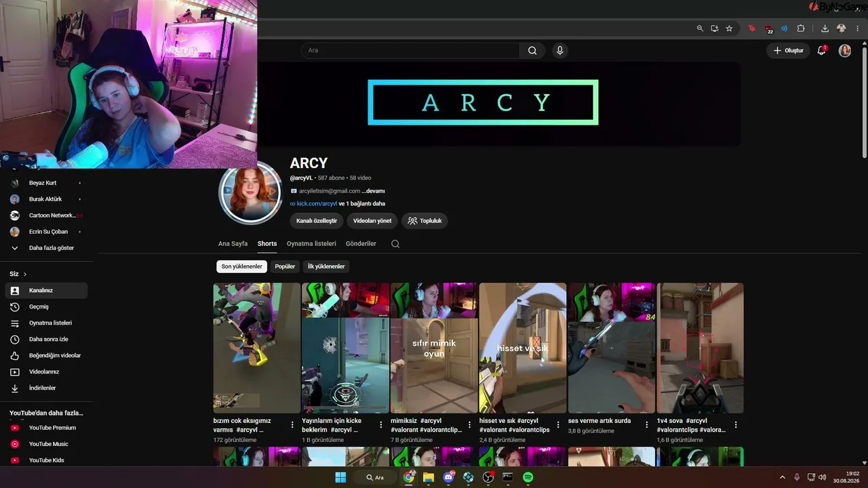This screenshot has height=488, width=868.
Task: Open Spotify from the taskbar
Action: coord(528,477)
